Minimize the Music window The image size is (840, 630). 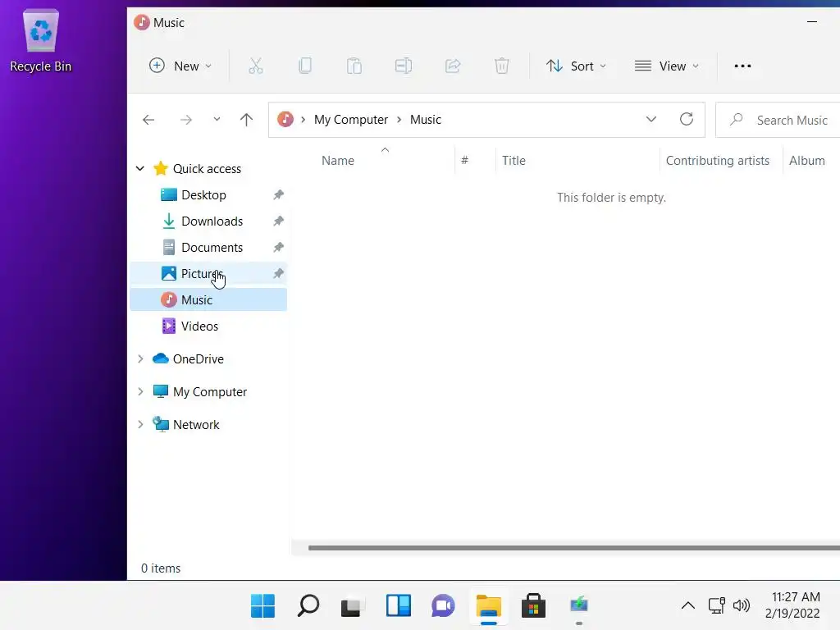coord(811,22)
